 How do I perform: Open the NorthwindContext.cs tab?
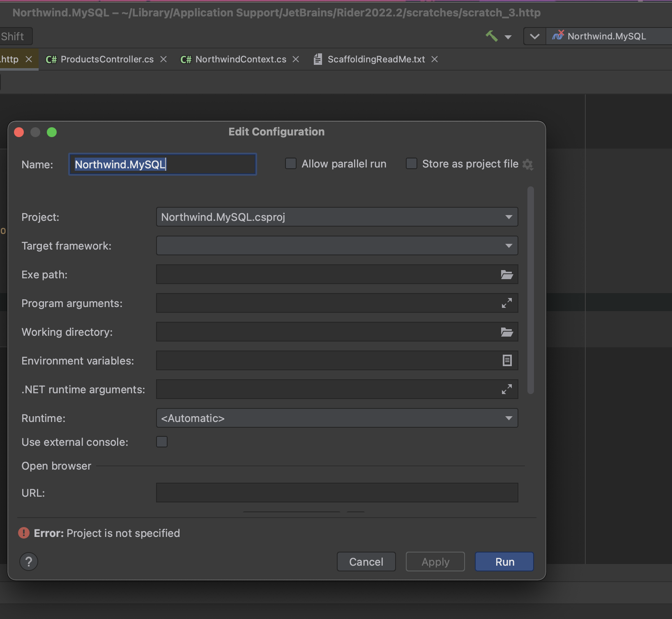pyautogui.click(x=241, y=60)
